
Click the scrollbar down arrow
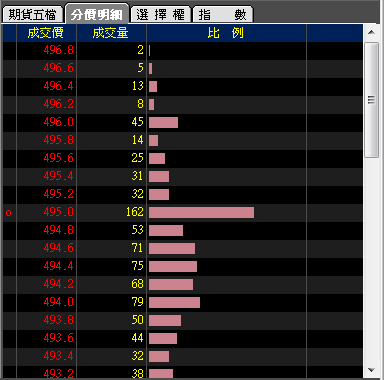(x=372, y=370)
